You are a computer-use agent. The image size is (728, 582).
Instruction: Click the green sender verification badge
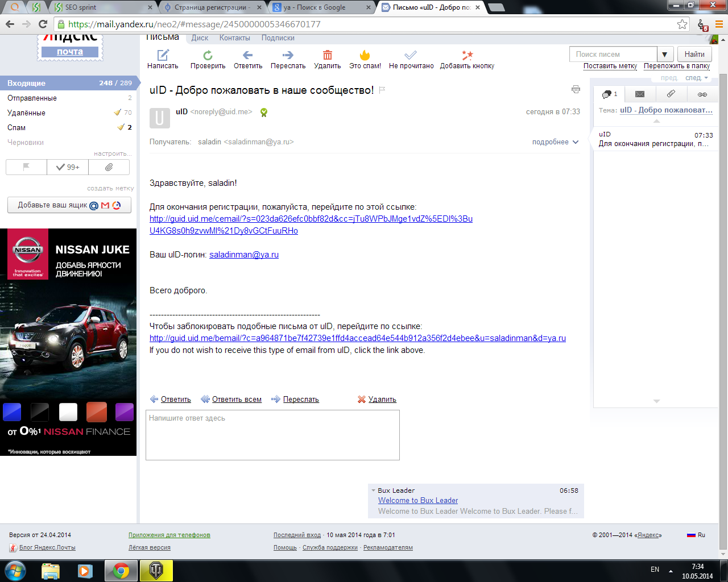(264, 113)
